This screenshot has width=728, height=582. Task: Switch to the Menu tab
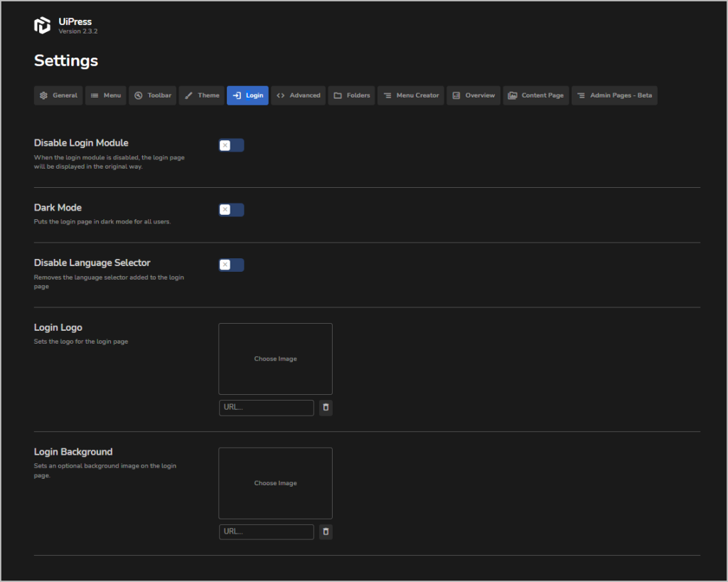(105, 95)
